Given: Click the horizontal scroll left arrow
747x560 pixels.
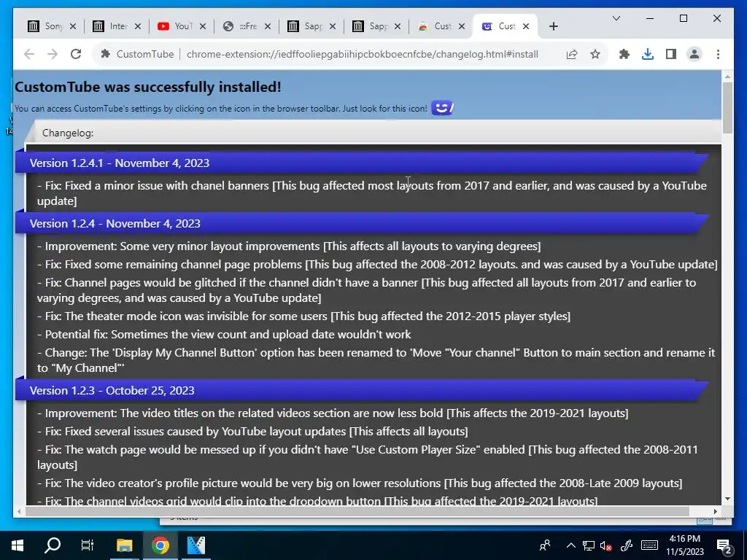Looking at the screenshot, I should click(x=19, y=511).
